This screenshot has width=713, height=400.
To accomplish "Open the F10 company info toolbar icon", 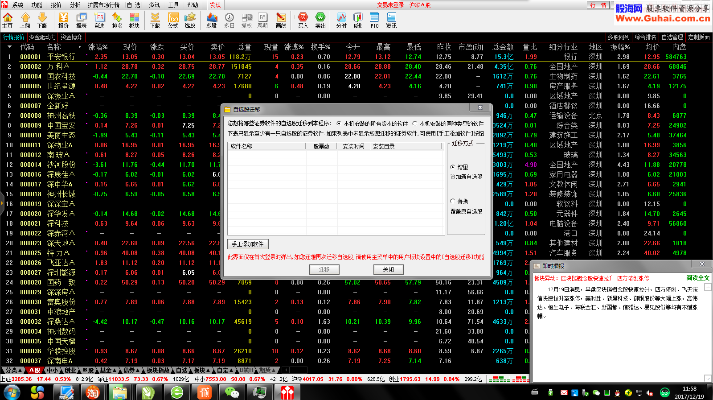I will coord(374,20).
